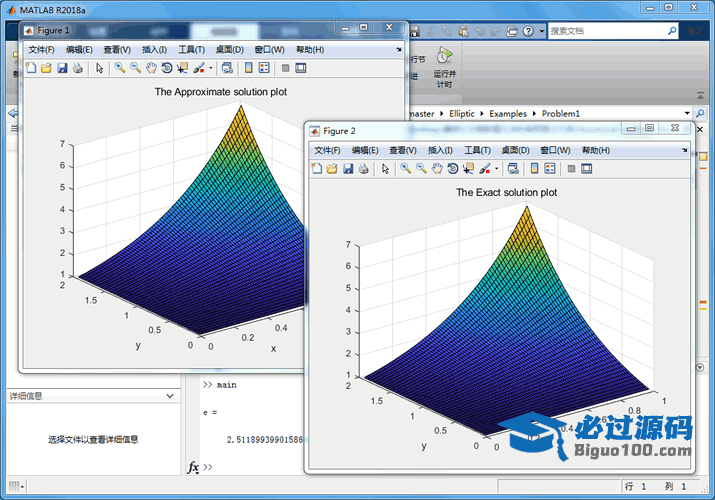Click search magnifier in documentation search box
The height and width of the screenshot is (500, 715).
click(672, 31)
